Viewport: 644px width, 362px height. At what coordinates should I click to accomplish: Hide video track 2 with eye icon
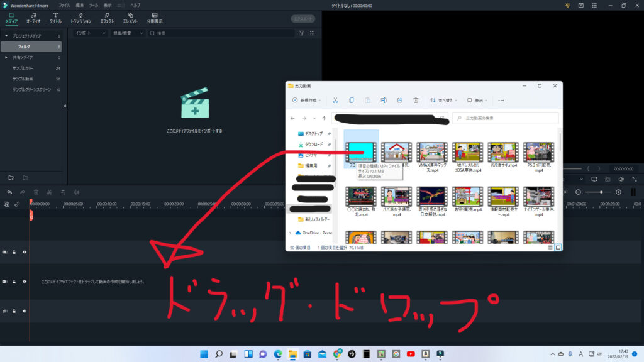click(25, 252)
